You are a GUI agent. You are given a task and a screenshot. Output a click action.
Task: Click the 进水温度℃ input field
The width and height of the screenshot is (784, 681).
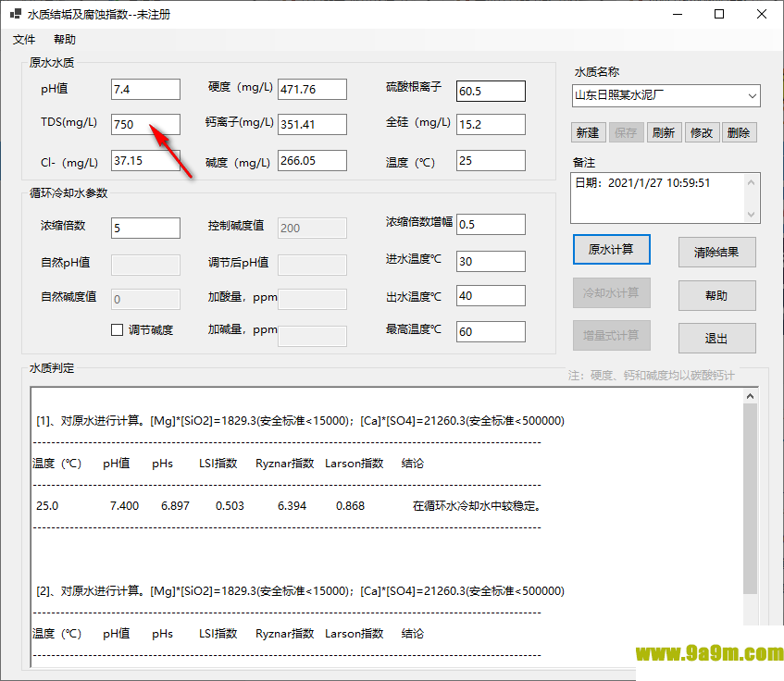click(x=491, y=261)
